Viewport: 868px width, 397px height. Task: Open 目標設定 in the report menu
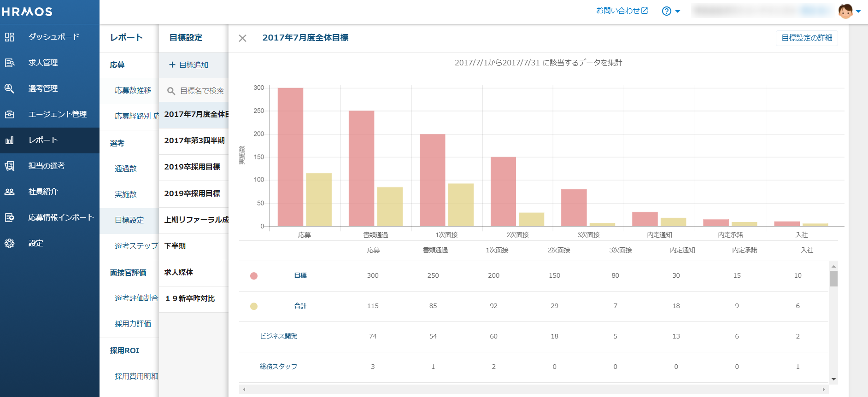(129, 220)
